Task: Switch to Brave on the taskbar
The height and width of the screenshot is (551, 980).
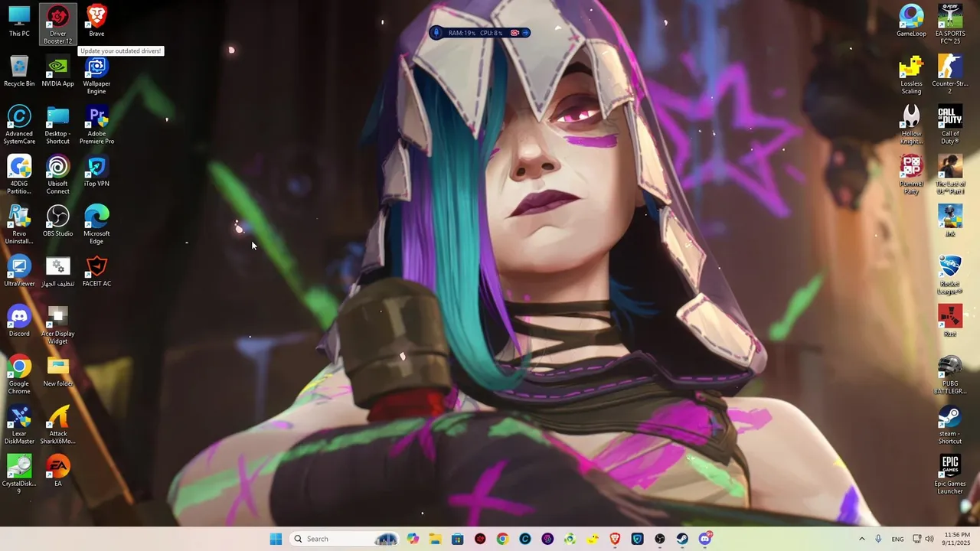Action: (615, 539)
